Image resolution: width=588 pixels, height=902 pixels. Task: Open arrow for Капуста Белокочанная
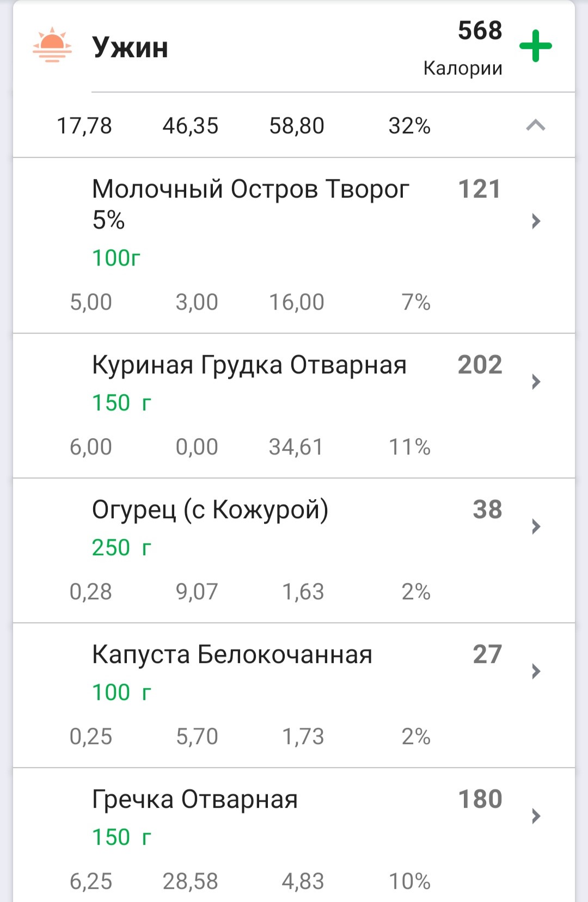tap(536, 671)
